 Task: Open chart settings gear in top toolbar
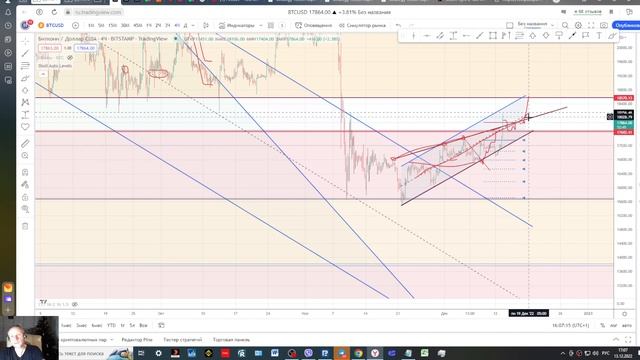coord(578,25)
